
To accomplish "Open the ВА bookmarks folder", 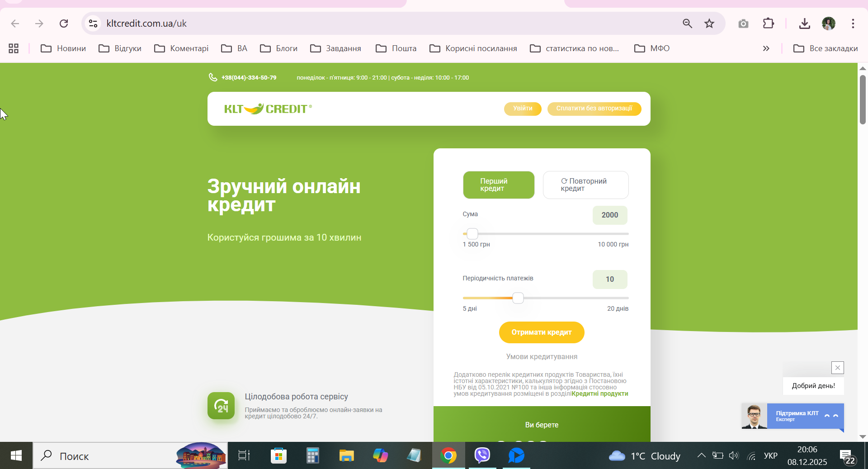I will (234, 48).
